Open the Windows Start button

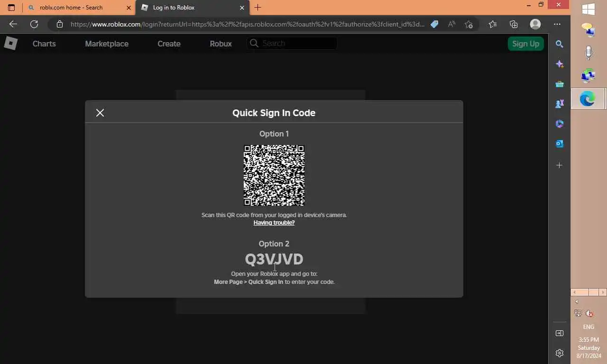pyautogui.click(x=589, y=9)
